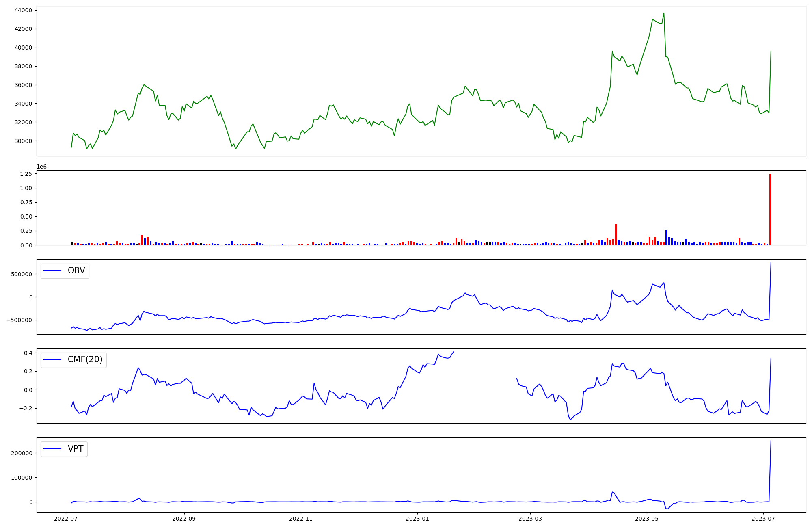Click the 500000 label on OBV axis
Viewport: 812px width, 528px height.
22,274
